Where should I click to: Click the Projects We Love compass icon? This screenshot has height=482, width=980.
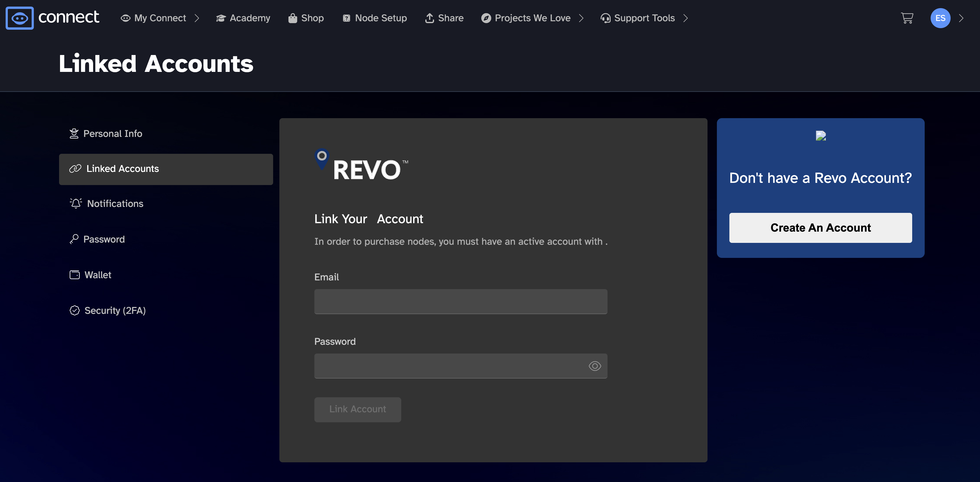click(x=486, y=18)
